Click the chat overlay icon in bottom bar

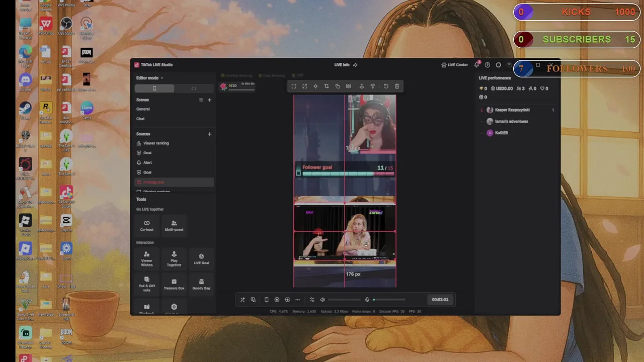click(x=253, y=300)
